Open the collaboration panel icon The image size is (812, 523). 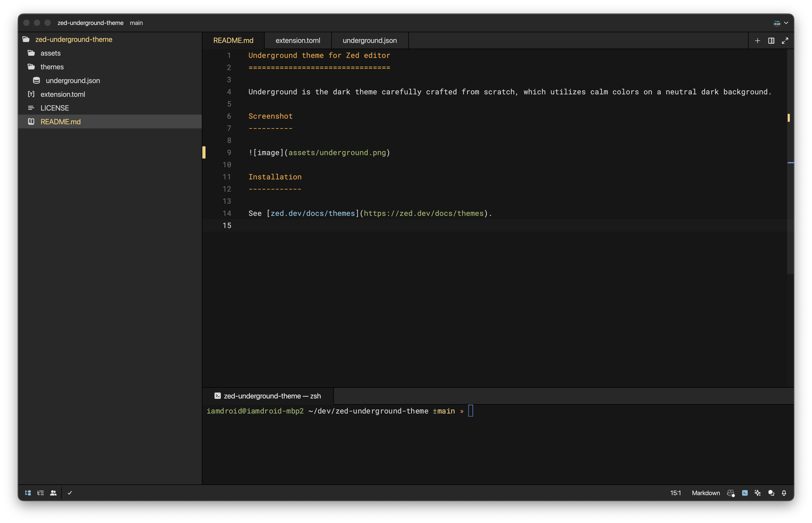(53, 493)
